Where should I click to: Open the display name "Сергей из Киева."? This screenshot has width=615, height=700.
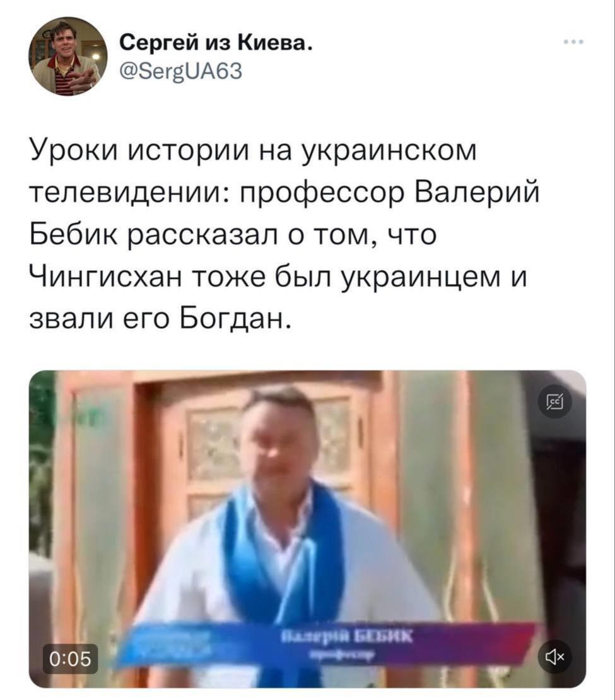[x=216, y=42]
